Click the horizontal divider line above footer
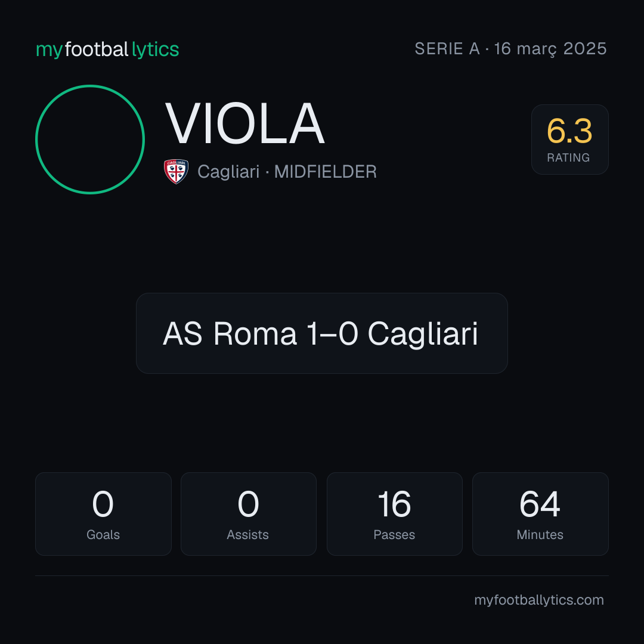Viewport: 644px width, 644px height. coord(322,575)
